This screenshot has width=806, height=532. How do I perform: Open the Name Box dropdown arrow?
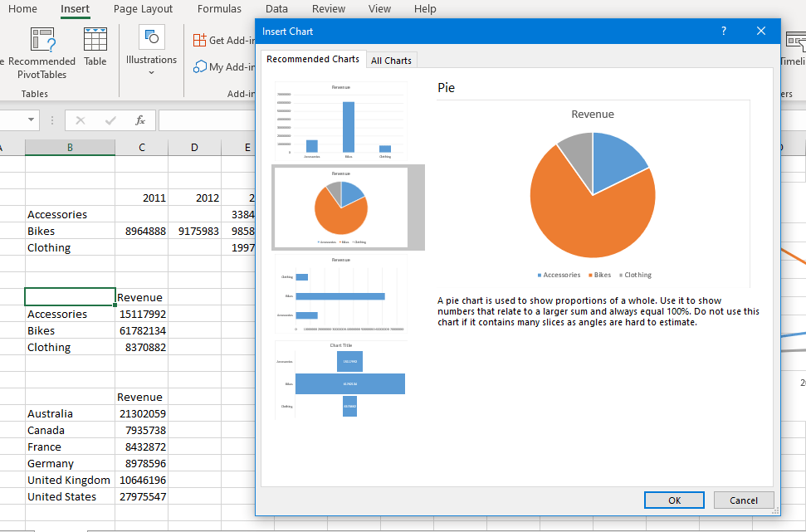(x=32, y=120)
